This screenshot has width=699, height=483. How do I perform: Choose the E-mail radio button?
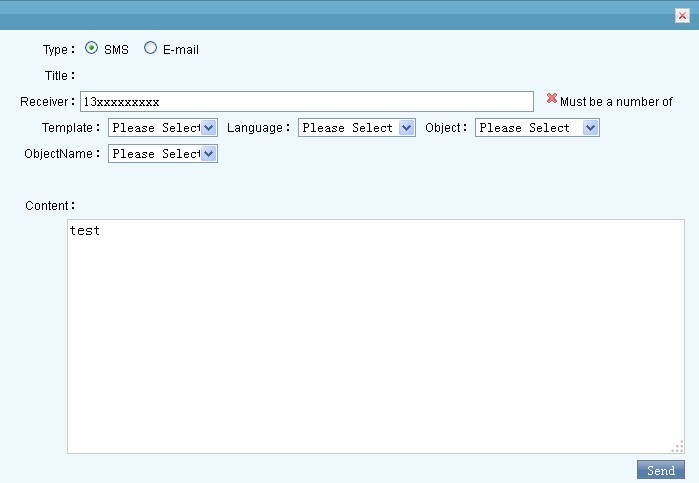point(151,48)
